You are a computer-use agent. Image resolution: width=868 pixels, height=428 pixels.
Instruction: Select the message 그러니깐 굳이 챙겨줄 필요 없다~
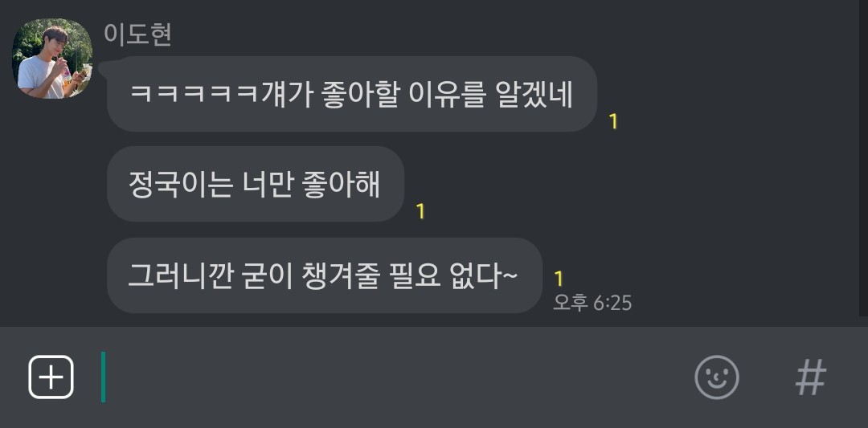coord(325,275)
